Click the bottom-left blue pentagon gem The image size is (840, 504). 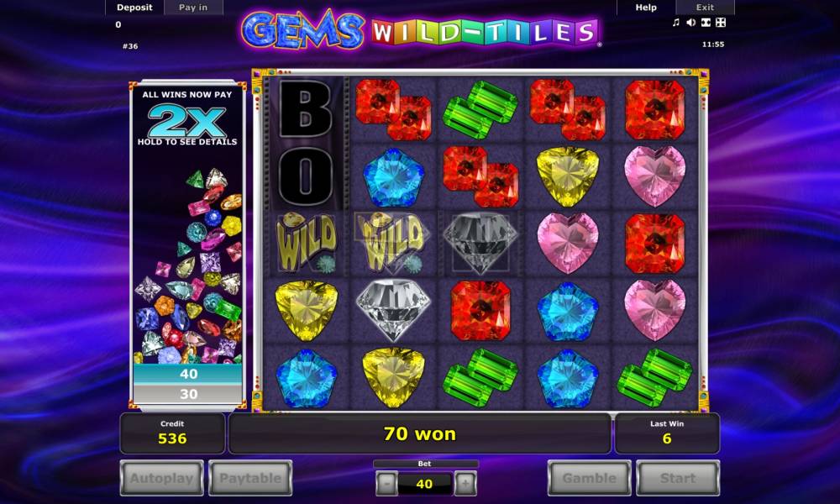tap(307, 378)
